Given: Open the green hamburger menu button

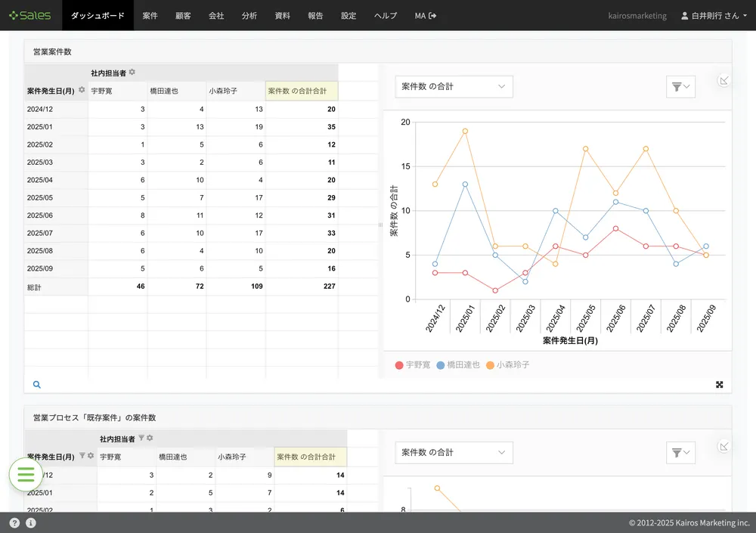Looking at the screenshot, I should tap(26, 475).
